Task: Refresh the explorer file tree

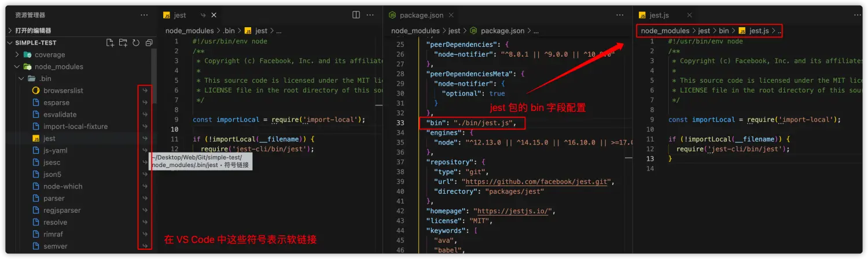Action: point(136,43)
